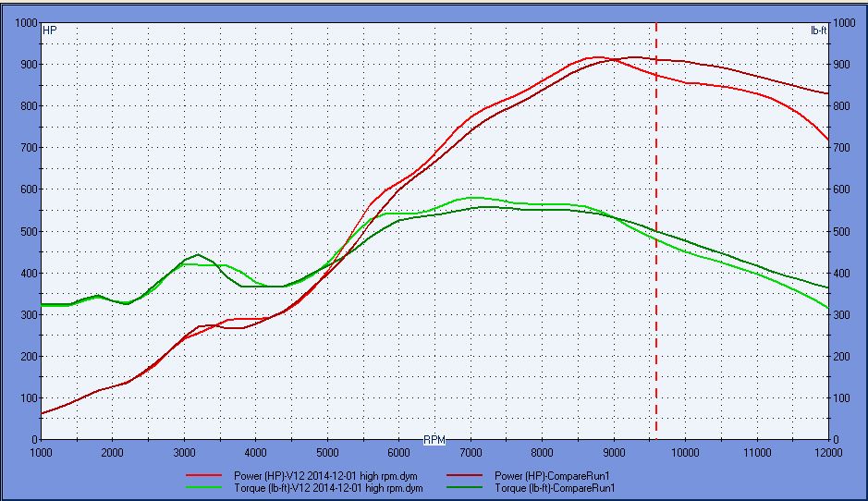The width and height of the screenshot is (868, 501).
Task: Click the HP axis label at top left
Action: pyautogui.click(x=50, y=31)
